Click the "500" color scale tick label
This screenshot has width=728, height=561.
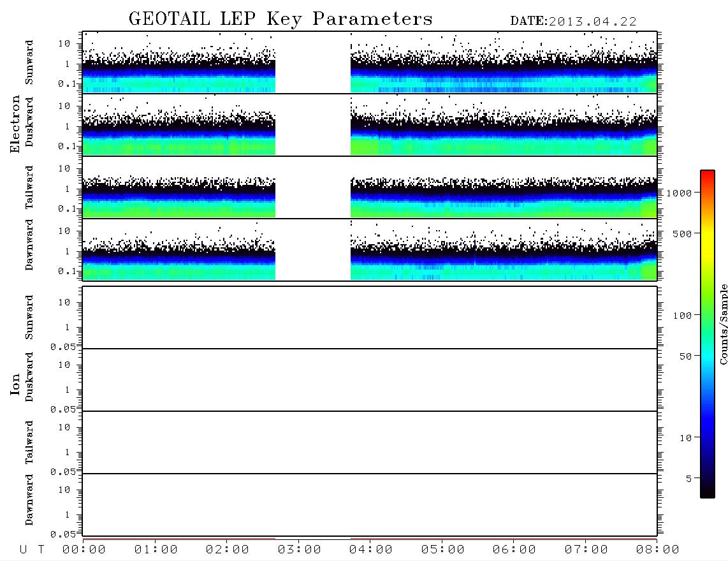click(x=683, y=233)
